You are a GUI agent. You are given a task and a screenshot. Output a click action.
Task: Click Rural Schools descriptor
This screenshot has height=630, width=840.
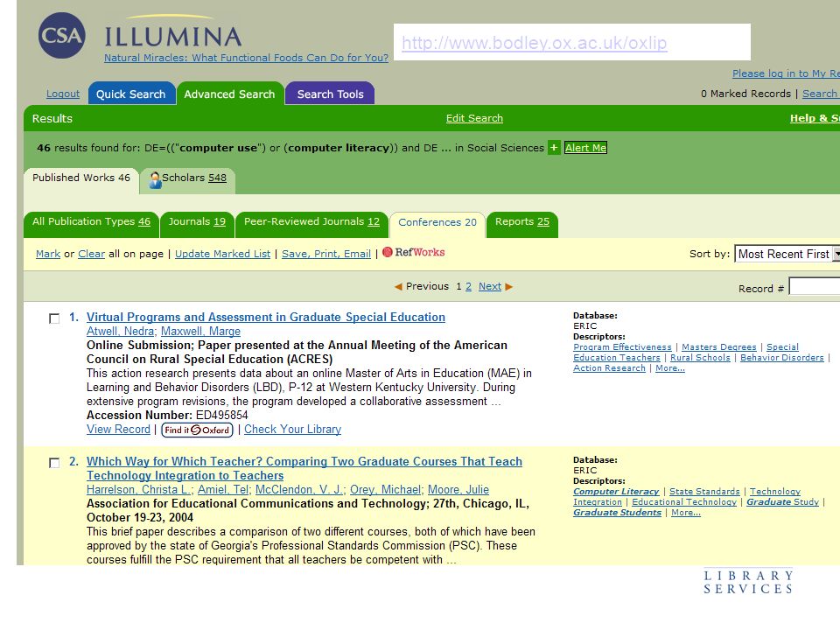(700, 358)
